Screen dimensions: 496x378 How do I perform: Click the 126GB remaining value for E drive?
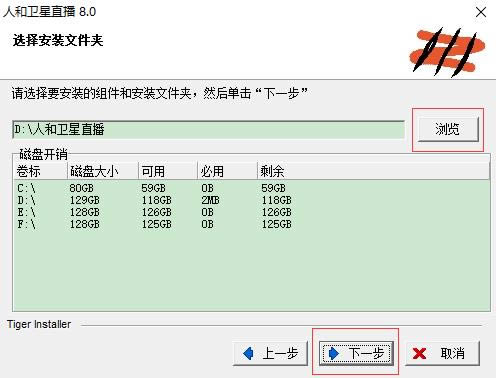tap(276, 212)
